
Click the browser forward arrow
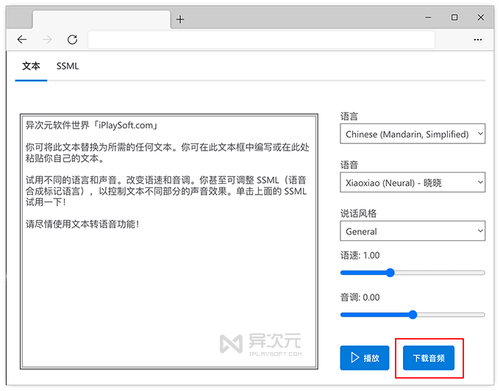[x=47, y=40]
